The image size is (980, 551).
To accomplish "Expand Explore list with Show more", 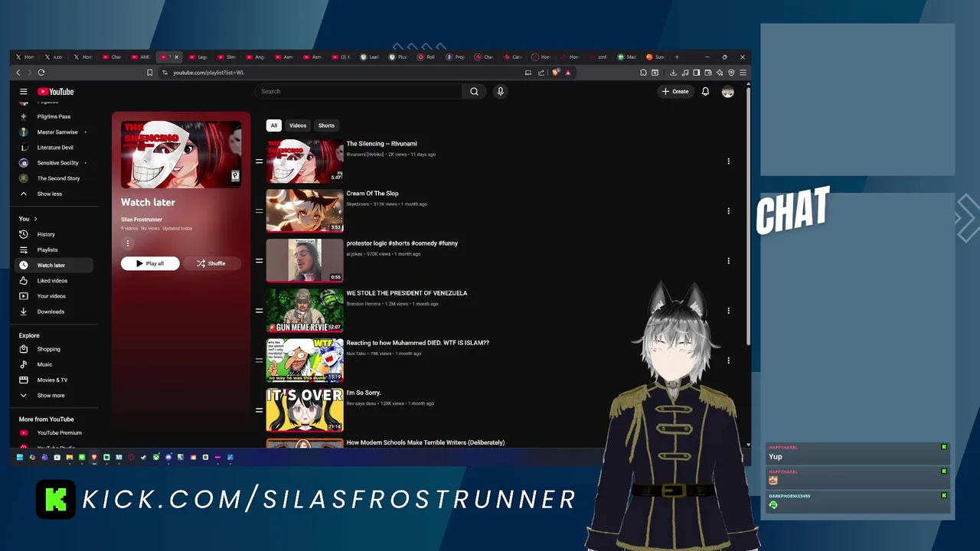I will click(54, 396).
